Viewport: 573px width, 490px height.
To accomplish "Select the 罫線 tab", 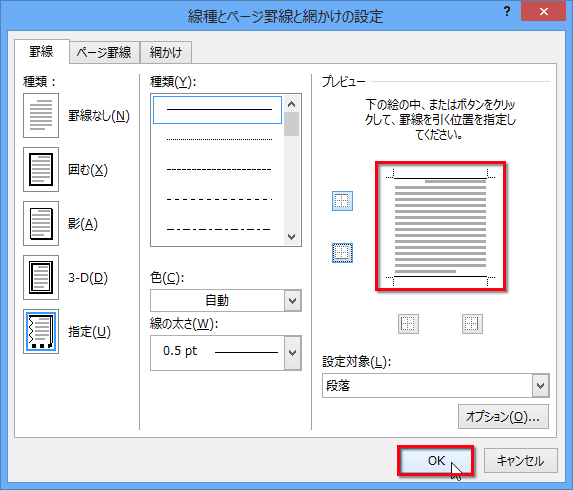I will coord(42,52).
